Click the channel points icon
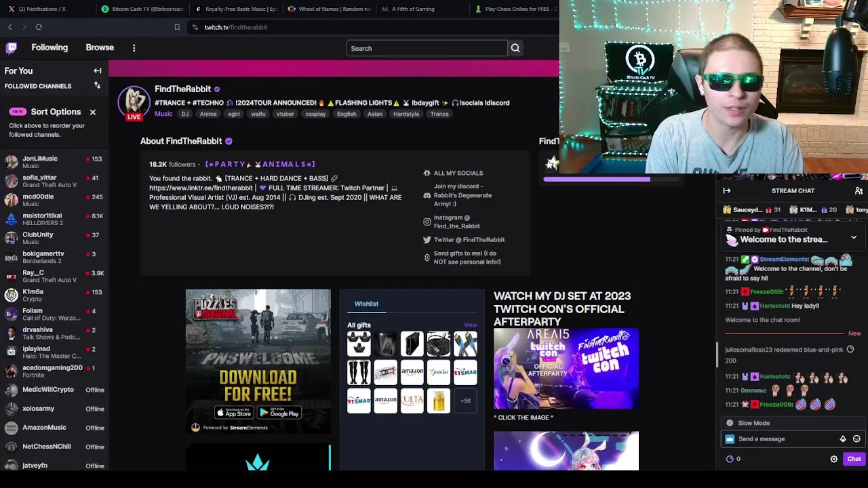The image size is (868, 488). click(730, 459)
